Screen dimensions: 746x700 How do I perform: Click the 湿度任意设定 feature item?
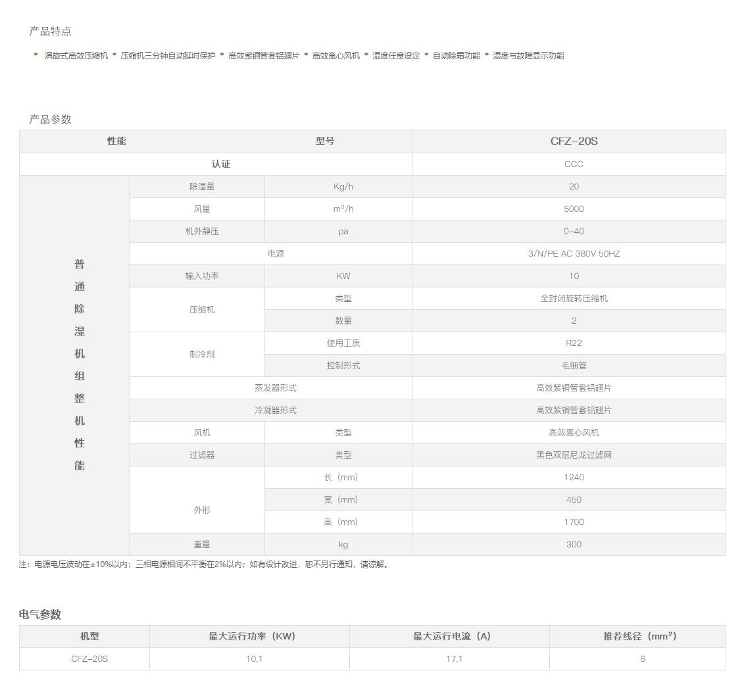(396, 56)
